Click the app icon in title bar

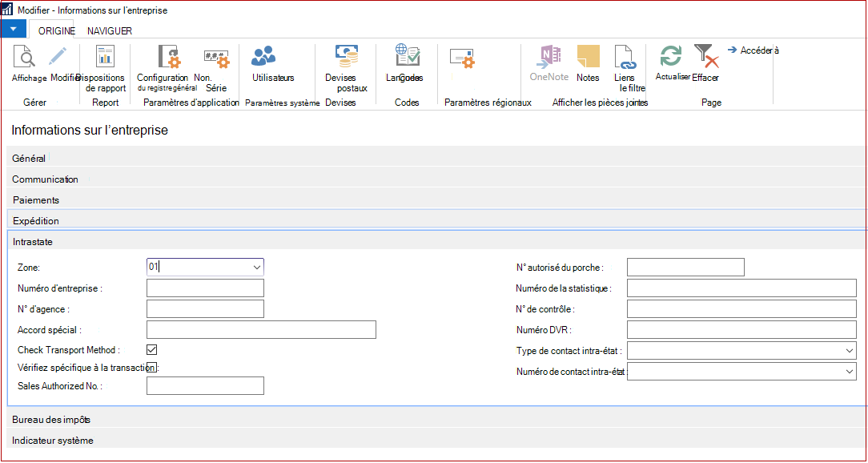[x=7, y=10]
